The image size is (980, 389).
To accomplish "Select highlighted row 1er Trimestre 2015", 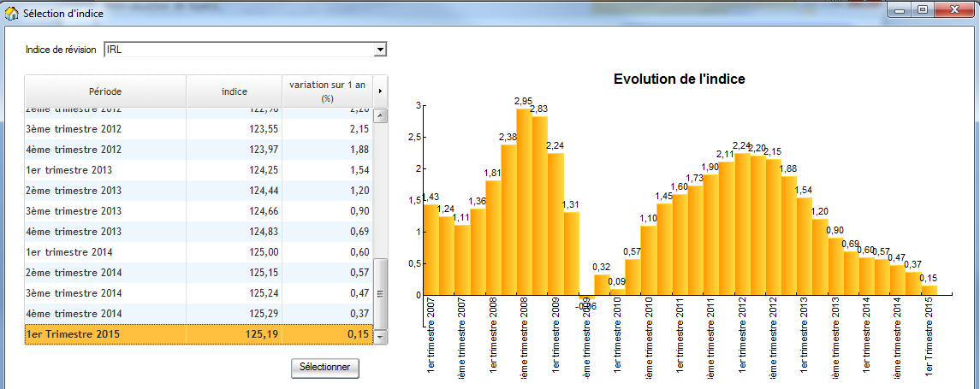I will coord(199,334).
